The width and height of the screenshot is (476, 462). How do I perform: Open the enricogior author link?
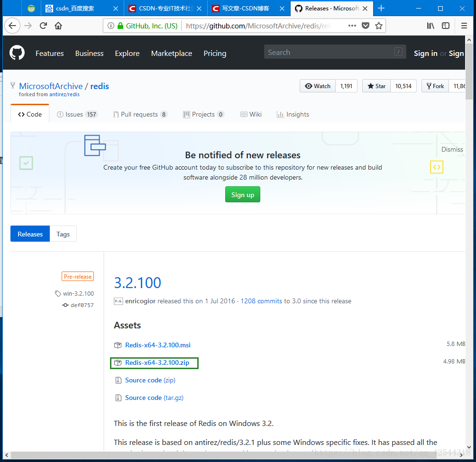coord(140,301)
